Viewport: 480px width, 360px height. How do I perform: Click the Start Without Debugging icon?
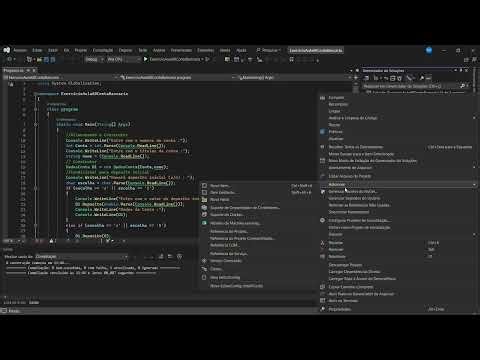tap(207, 59)
